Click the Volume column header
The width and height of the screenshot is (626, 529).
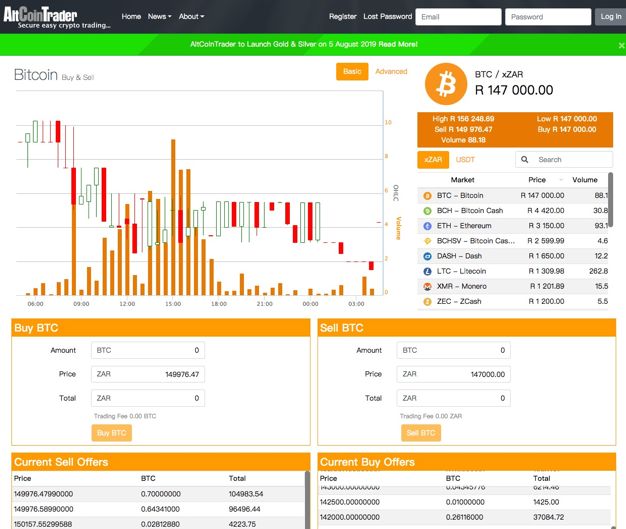(x=585, y=180)
